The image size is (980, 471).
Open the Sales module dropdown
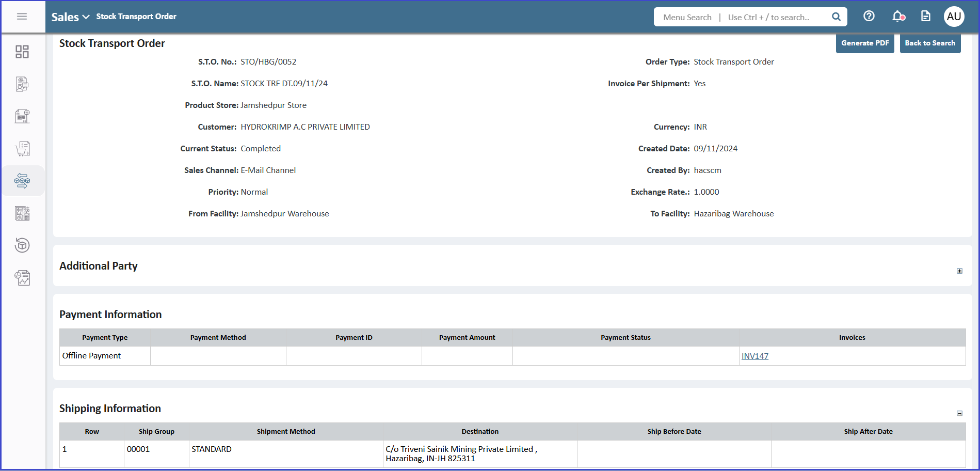(x=70, y=17)
